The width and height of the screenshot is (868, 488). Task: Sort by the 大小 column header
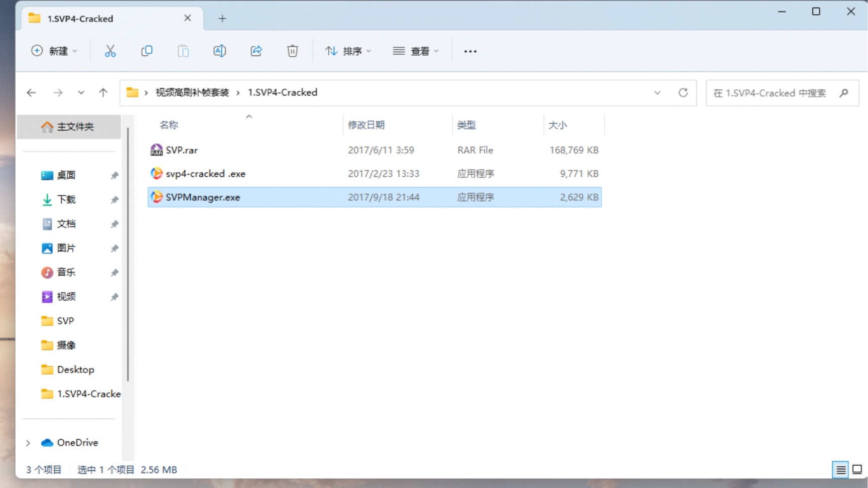point(557,125)
